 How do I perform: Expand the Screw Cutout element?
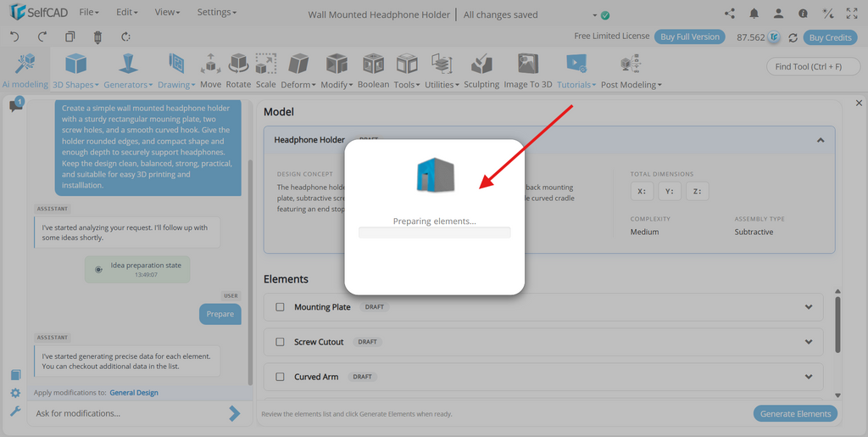[809, 342]
